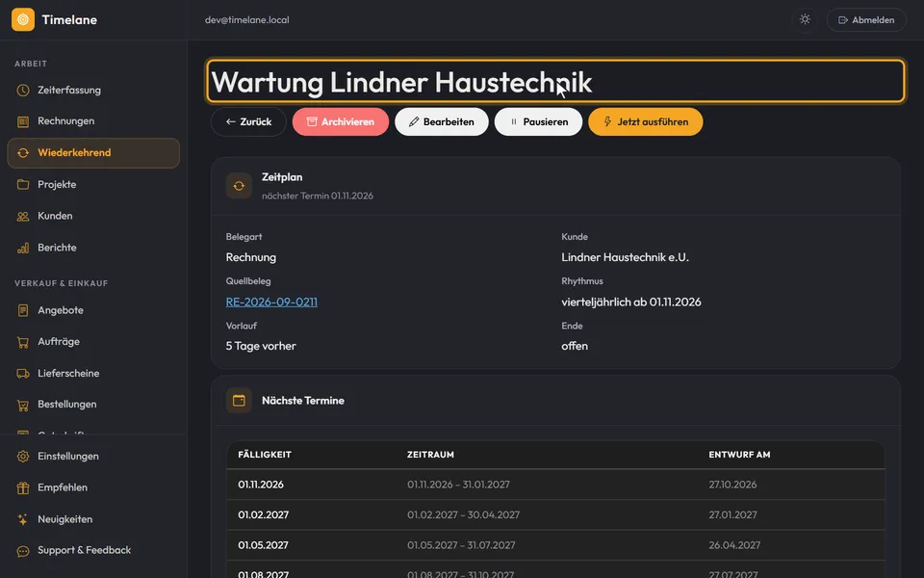Go to Rechnungen menu item
924x578 pixels.
(x=93, y=121)
